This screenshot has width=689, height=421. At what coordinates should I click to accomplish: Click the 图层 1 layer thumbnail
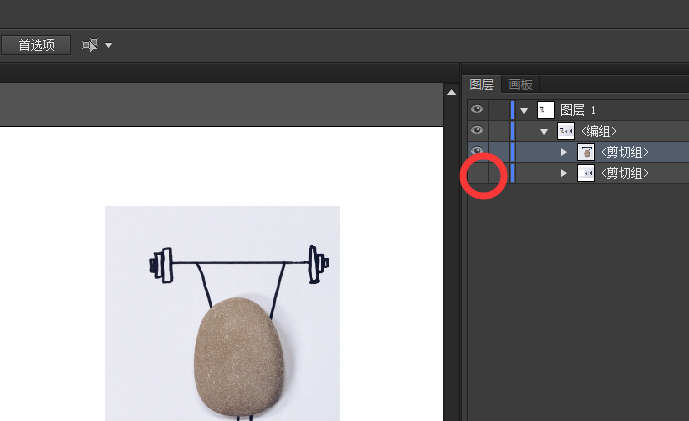(x=546, y=110)
